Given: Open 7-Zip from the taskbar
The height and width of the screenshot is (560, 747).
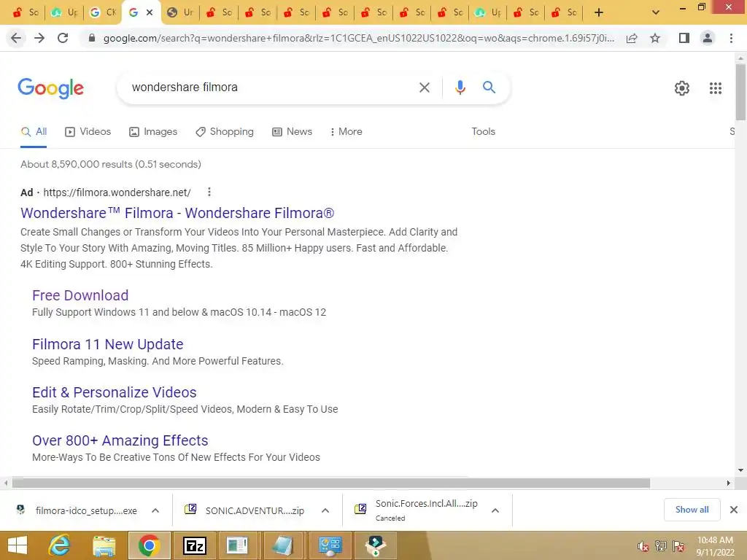Looking at the screenshot, I should click(x=195, y=545).
